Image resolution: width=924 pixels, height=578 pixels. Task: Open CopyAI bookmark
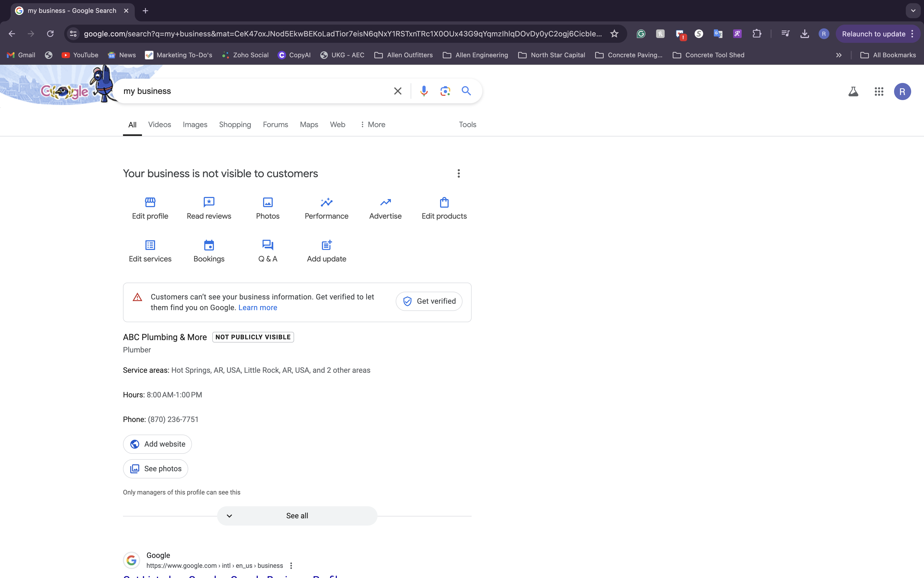[294, 55]
